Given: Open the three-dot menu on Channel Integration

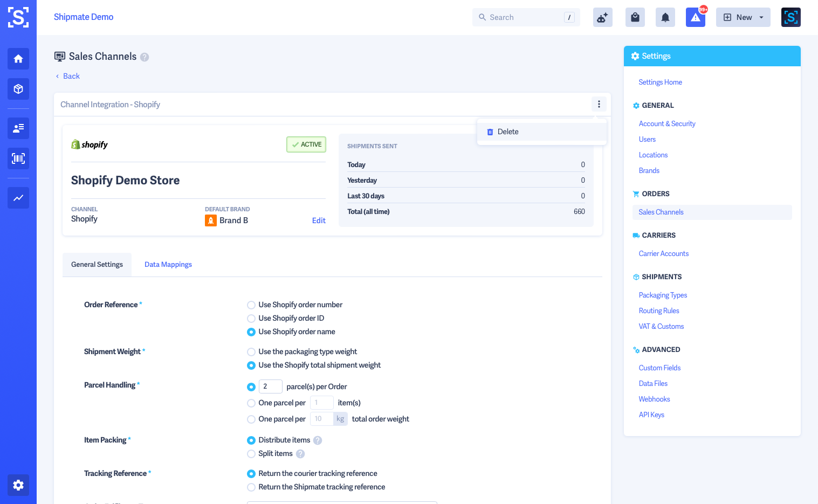Looking at the screenshot, I should pyautogui.click(x=599, y=104).
